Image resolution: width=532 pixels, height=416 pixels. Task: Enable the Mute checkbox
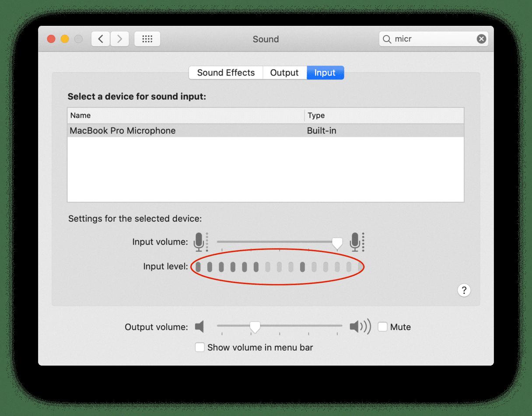tap(383, 327)
